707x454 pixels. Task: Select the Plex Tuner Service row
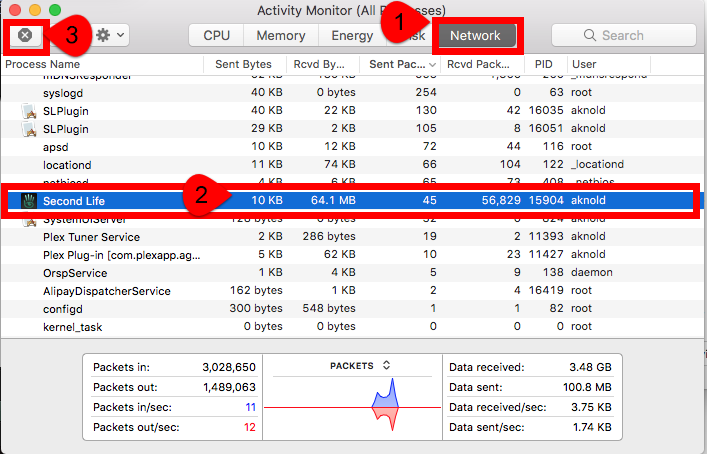tap(352, 237)
